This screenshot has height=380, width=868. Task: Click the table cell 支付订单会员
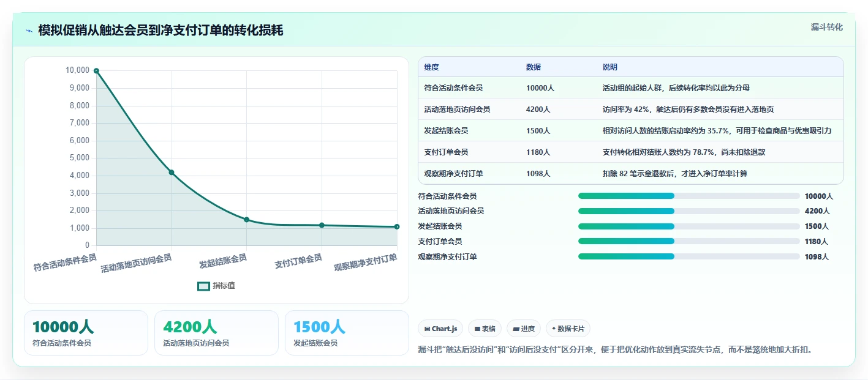446,152
